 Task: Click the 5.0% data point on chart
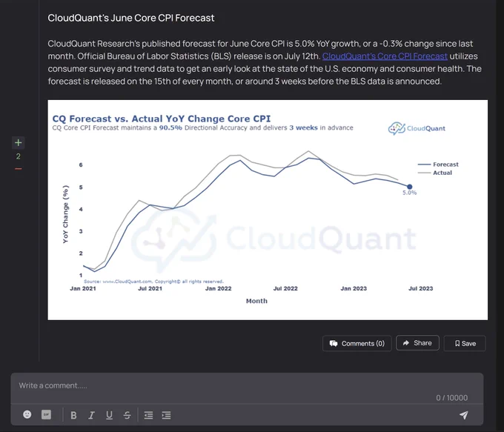pos(409,187)
